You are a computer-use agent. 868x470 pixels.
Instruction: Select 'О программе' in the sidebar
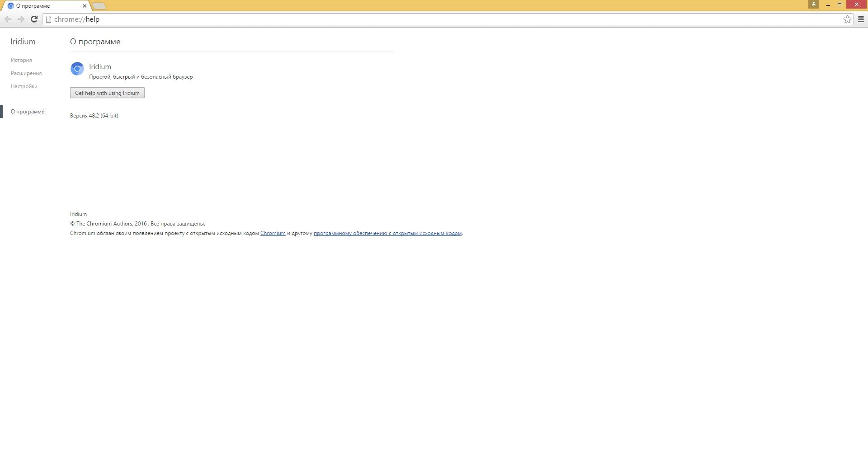(28, 112)
